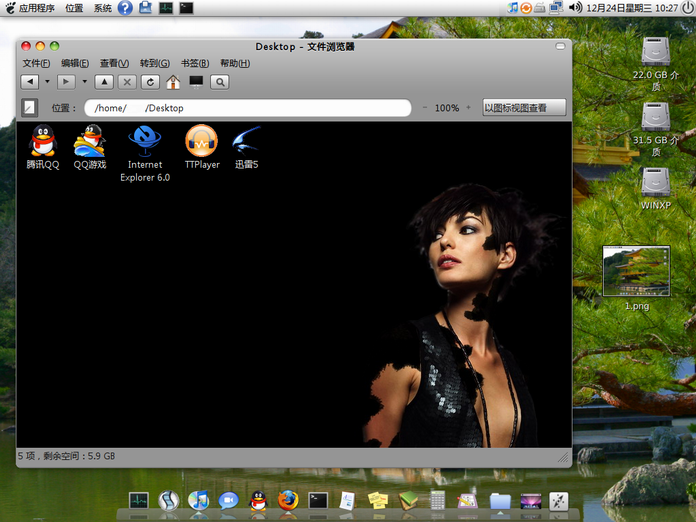The height and width of the screenshot is (522, 696).
Task: Click the status bar text '5 项，剩余空间：5.9 GB'
Action: 66,456
